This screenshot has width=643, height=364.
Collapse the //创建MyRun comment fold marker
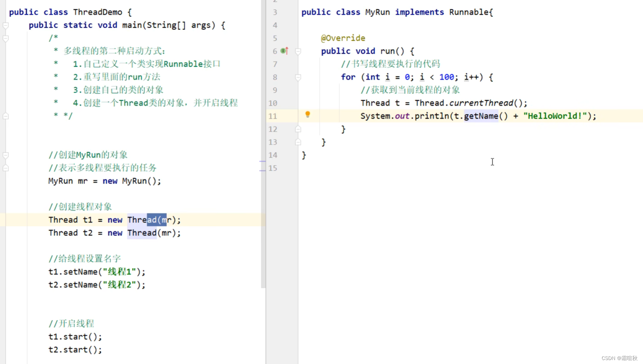[x=5, y=155]
